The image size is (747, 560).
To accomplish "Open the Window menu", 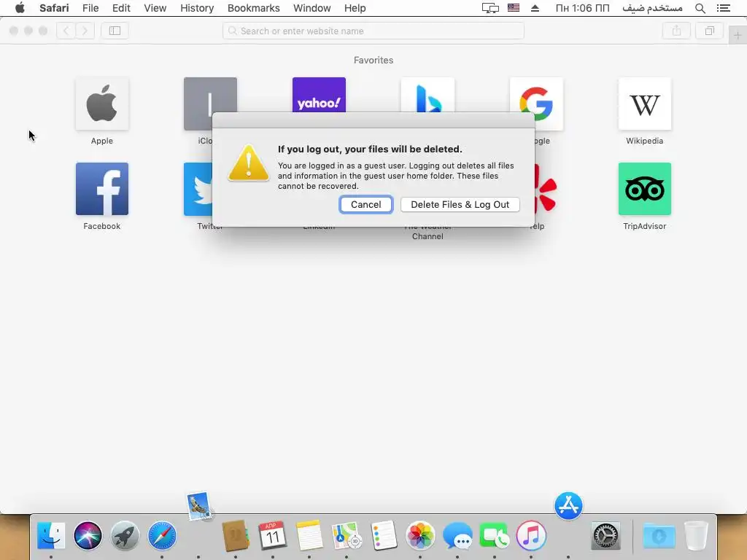I will (311, 8).
